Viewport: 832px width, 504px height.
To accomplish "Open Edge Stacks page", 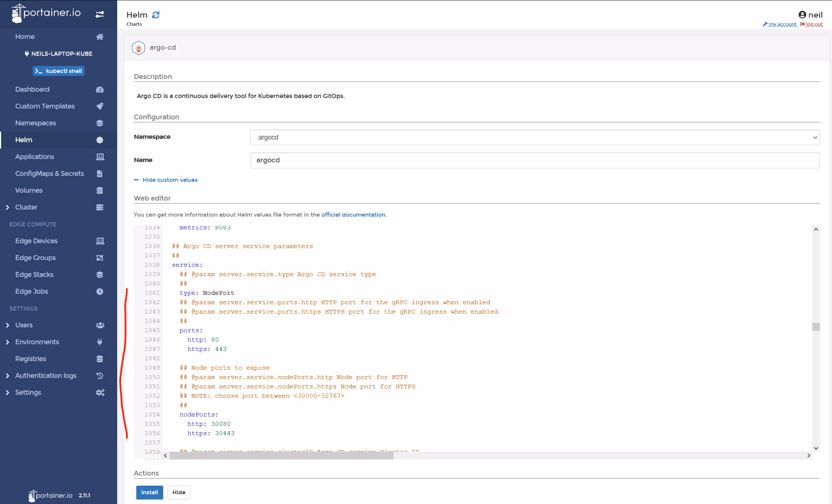I will click(x=34, y=275).
